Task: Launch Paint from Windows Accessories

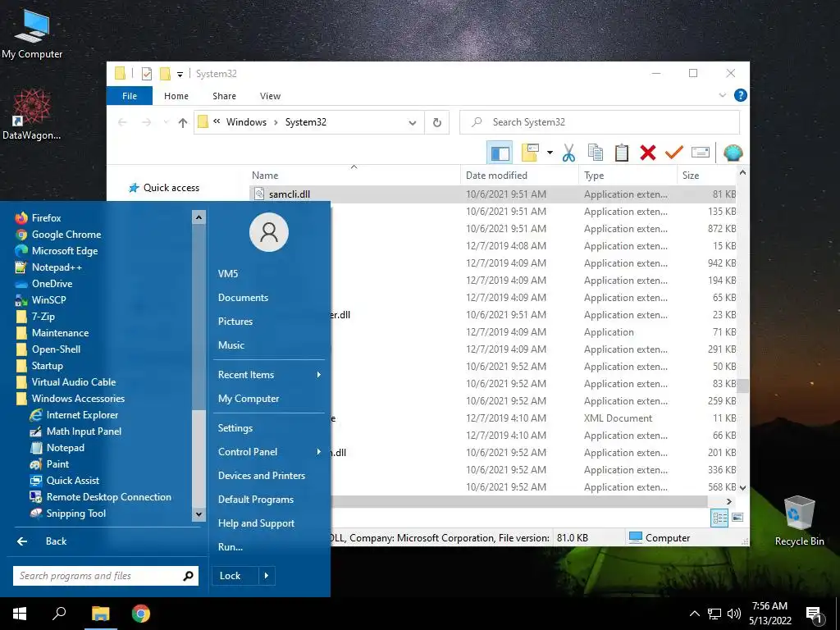Action: (49, 464)
